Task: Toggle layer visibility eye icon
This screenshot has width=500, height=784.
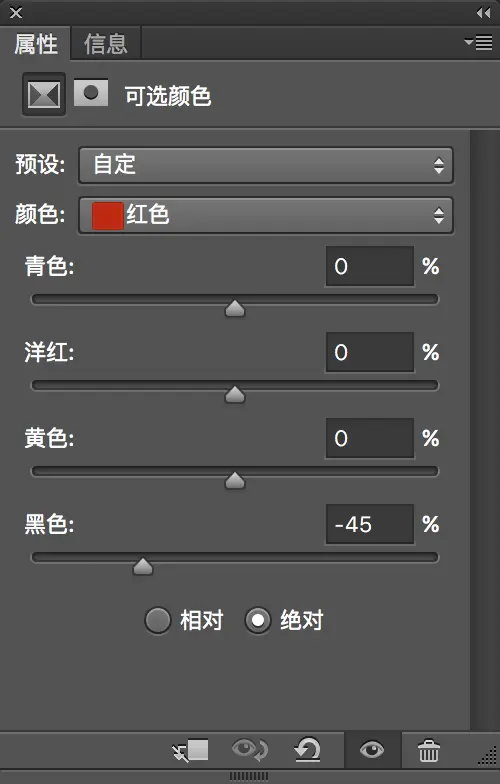Action: (x=372, y=750)
